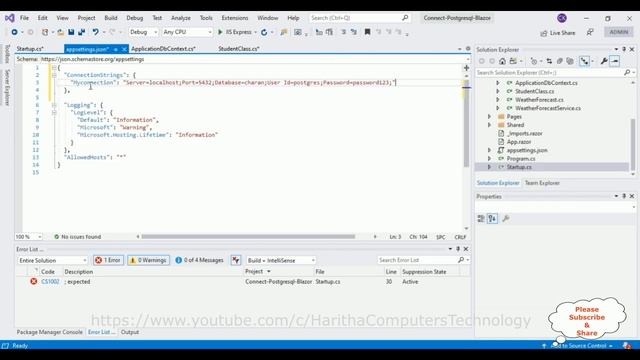Open the CS1002 error code link
This screenshot has height=360, width=640.
pyautogui.click(x=50, y=282)
